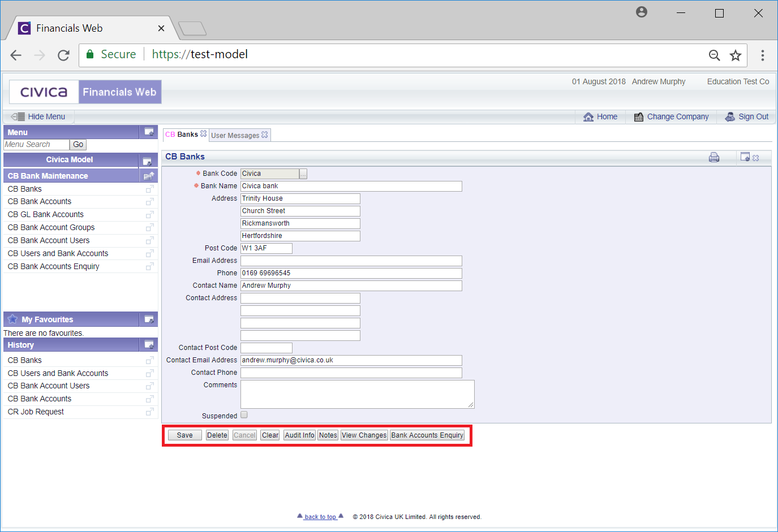Open CB Bank Accounts from the menu
Image resolution: width=778 pixels, height=532 pixels.
point(40,202)
